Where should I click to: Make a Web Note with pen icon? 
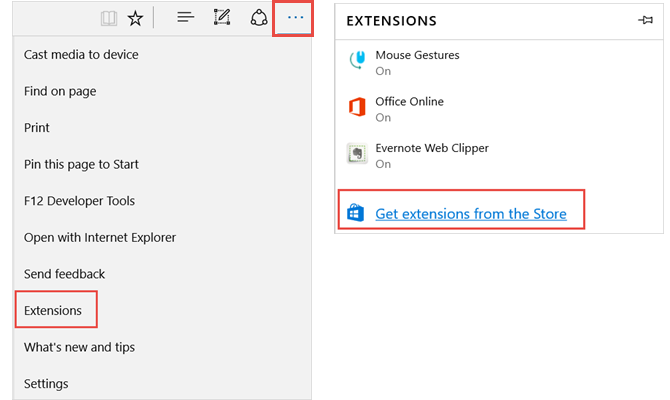pyautogui.click(x=222, y=18)
